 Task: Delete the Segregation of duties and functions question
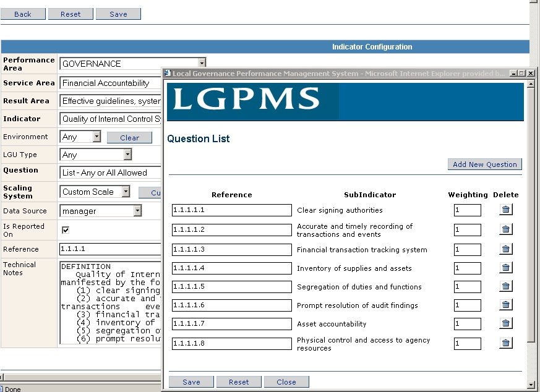tap(505, 286)
